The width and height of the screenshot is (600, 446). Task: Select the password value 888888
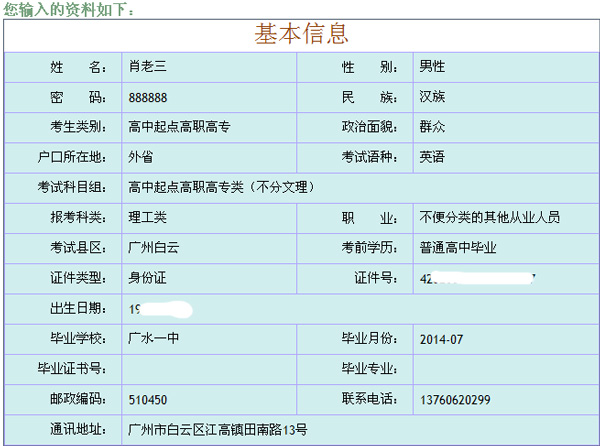[148, 97]
